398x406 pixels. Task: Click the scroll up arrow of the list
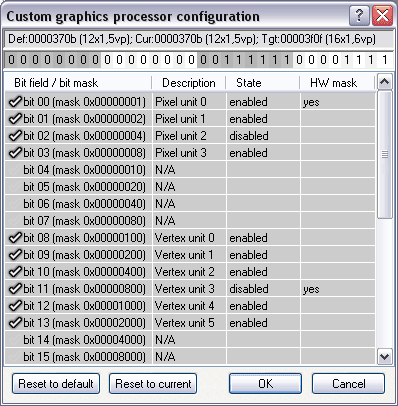pos(385,82)
